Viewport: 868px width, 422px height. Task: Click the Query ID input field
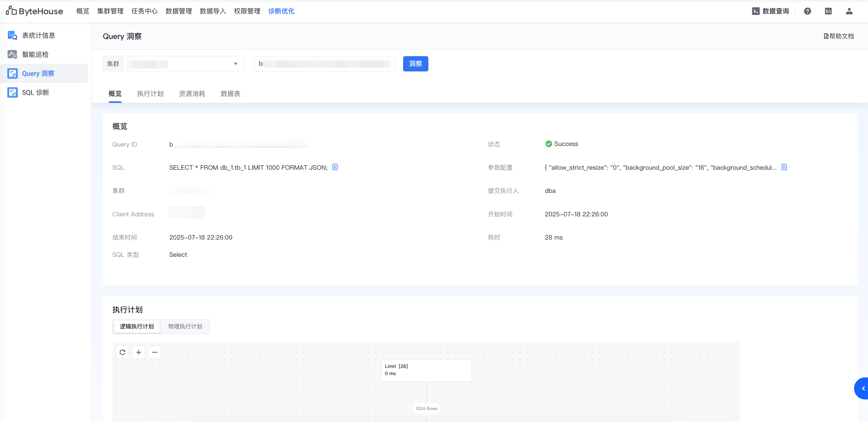(x=324, y=64)
